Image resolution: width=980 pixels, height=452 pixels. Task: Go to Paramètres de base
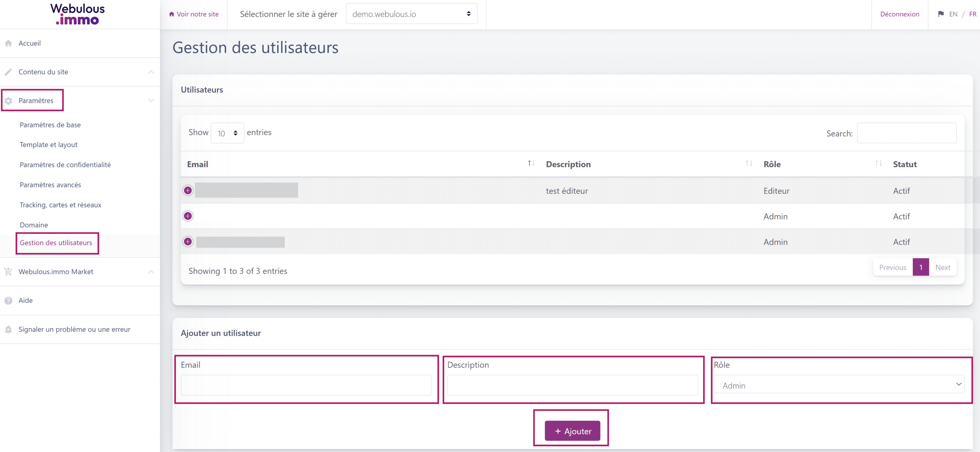pos(50,125)
